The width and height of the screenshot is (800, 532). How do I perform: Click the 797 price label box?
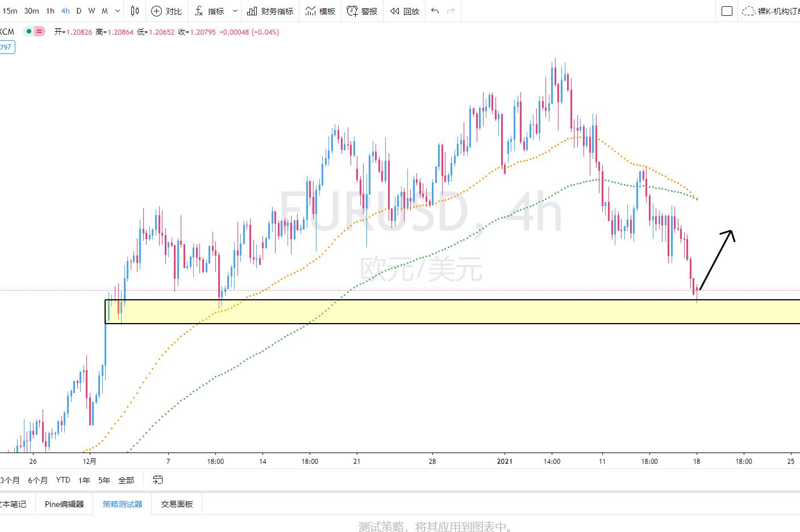point(6,47)
